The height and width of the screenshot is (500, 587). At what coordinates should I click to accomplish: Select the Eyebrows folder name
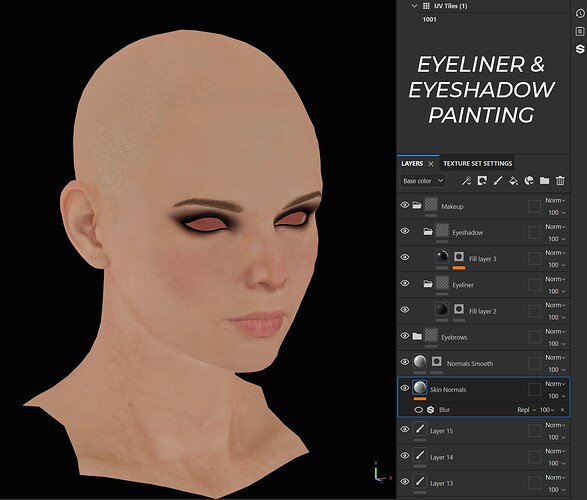(454, 337)
